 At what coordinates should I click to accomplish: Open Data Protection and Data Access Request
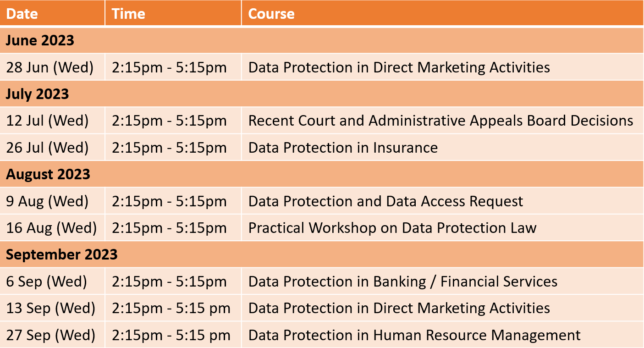click(385, 201)
